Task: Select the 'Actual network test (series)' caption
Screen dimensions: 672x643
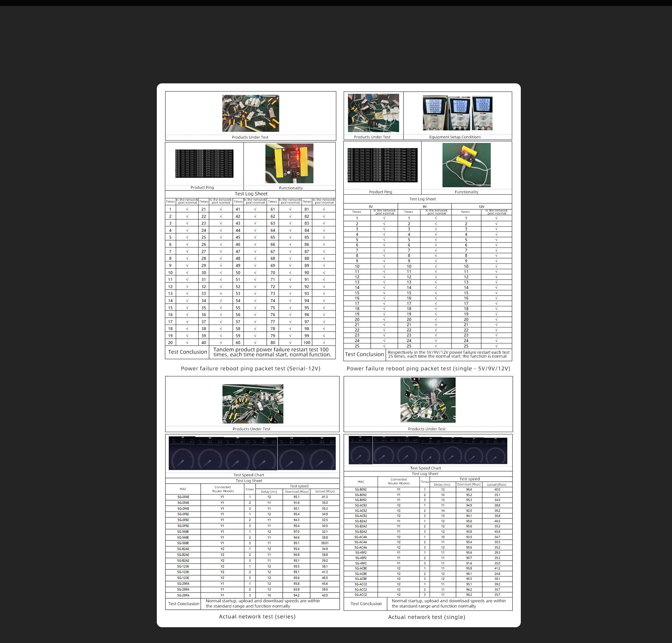Action: [x=257, y=616]
